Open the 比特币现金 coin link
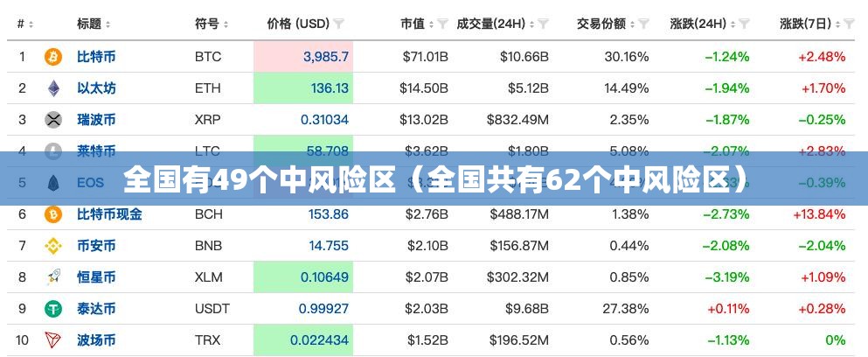 [109, 214]
